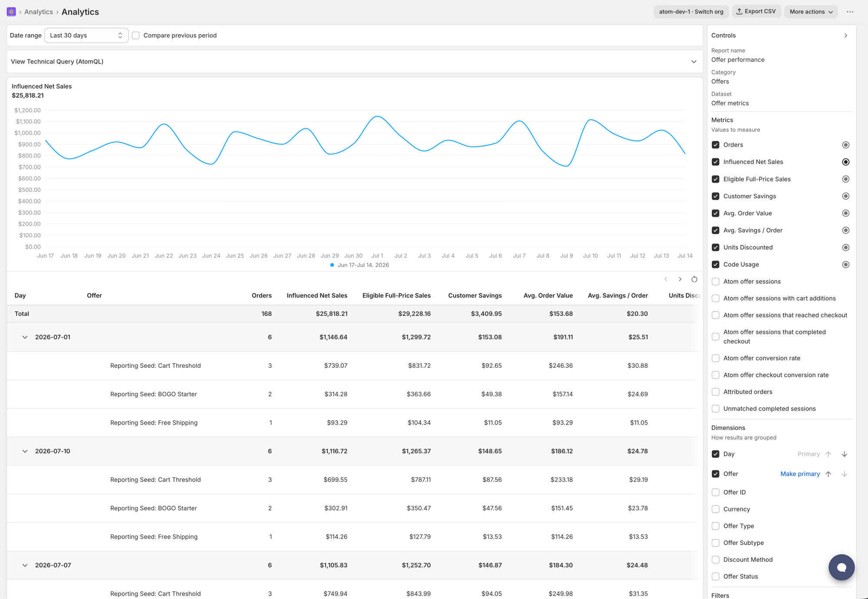Move the Offer dimension up
This screenshot has height=599, width=868.
tap(828, 474)
